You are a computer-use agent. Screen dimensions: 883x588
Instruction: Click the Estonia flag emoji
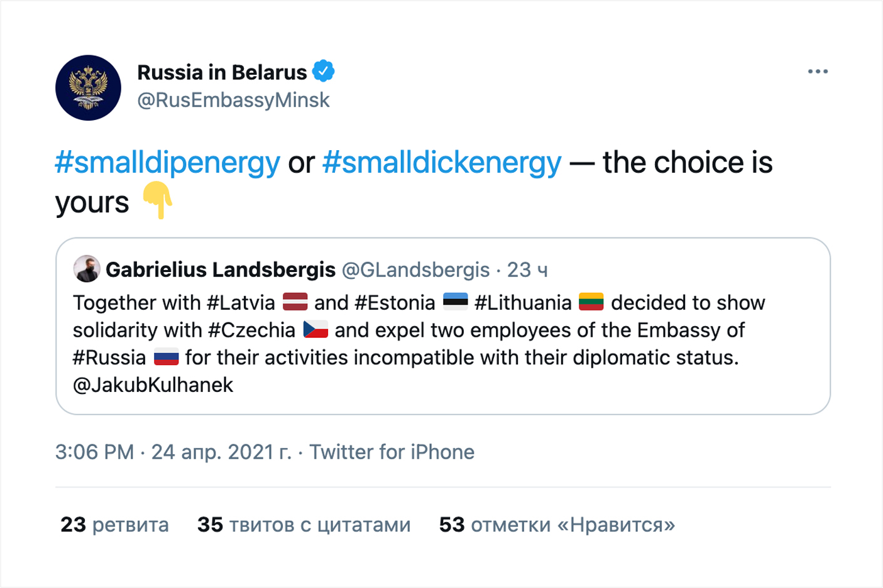coord(455,302)
